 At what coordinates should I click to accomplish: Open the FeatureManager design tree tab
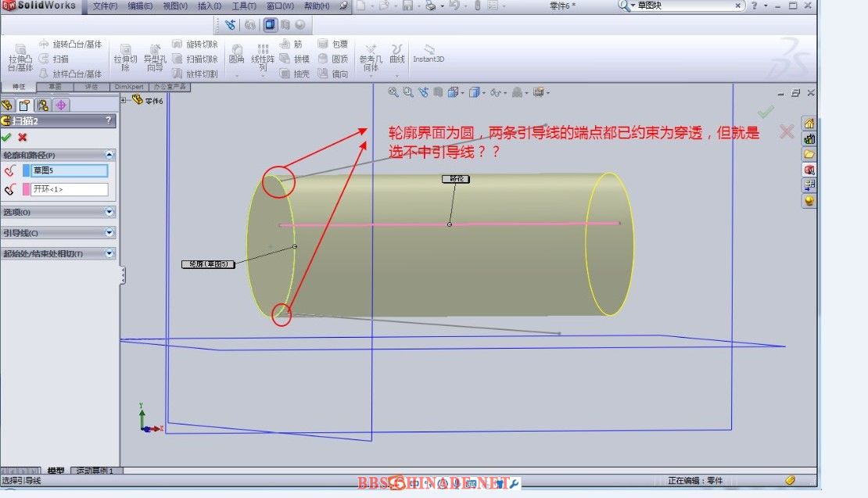point(7,105)
